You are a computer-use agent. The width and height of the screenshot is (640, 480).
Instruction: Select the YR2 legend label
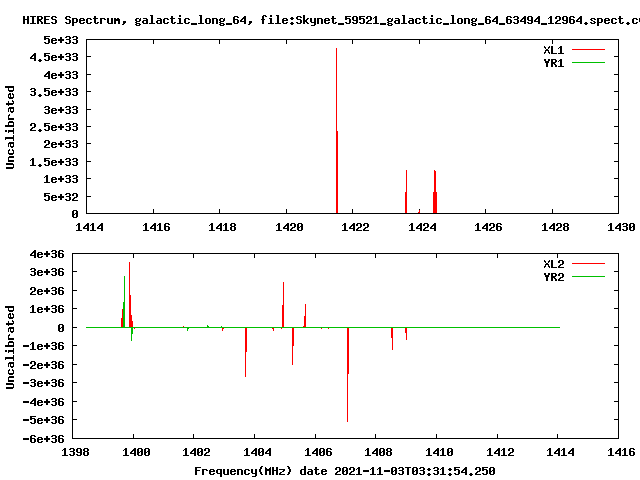click(553, 277)
